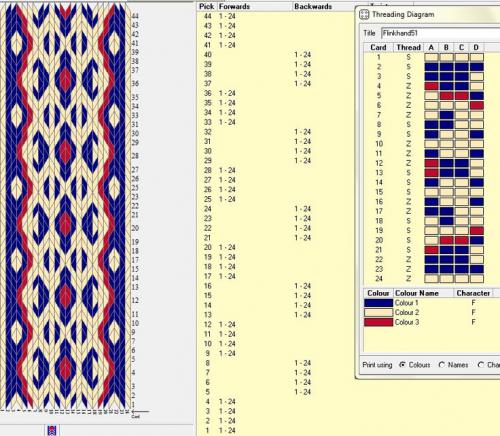Click the Title field containing Flinkhand51
Image resolution: width=500 pixels, height=436 pixels.
pos(440,33)
